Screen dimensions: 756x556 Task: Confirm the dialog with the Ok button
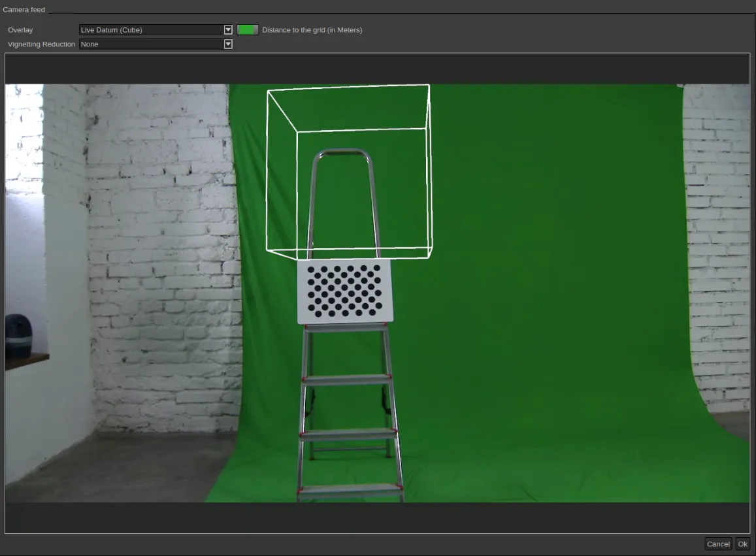(742, 544)
